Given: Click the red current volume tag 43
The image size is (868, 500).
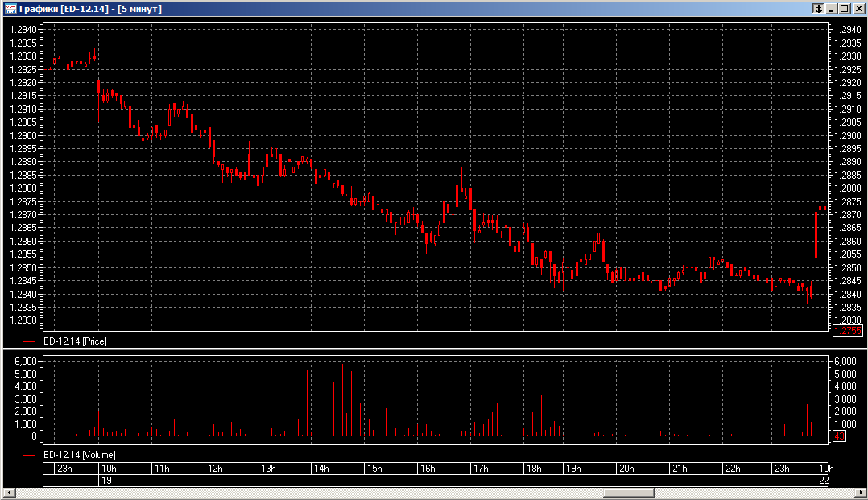Looking at the screenshot, I should click(x=838, y=436).
